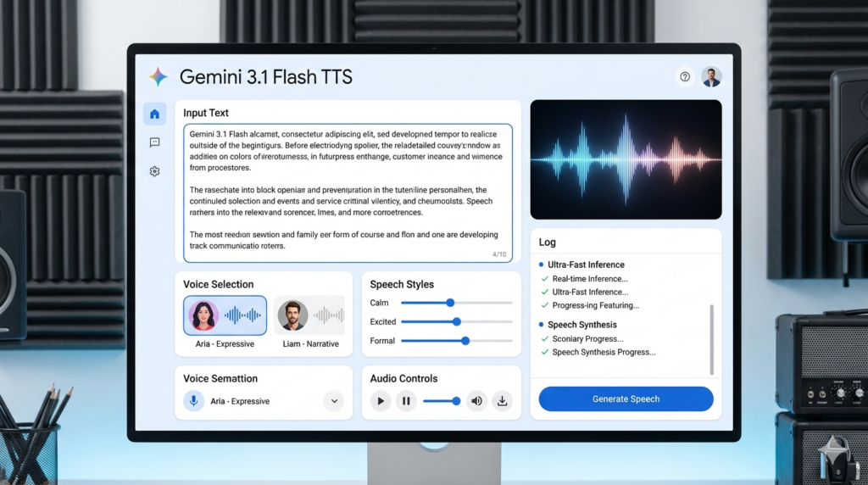The height and width of the screenshot is (485, 868).
Task: Open the chat icon in sidebar
Action: tap(154, 142)
